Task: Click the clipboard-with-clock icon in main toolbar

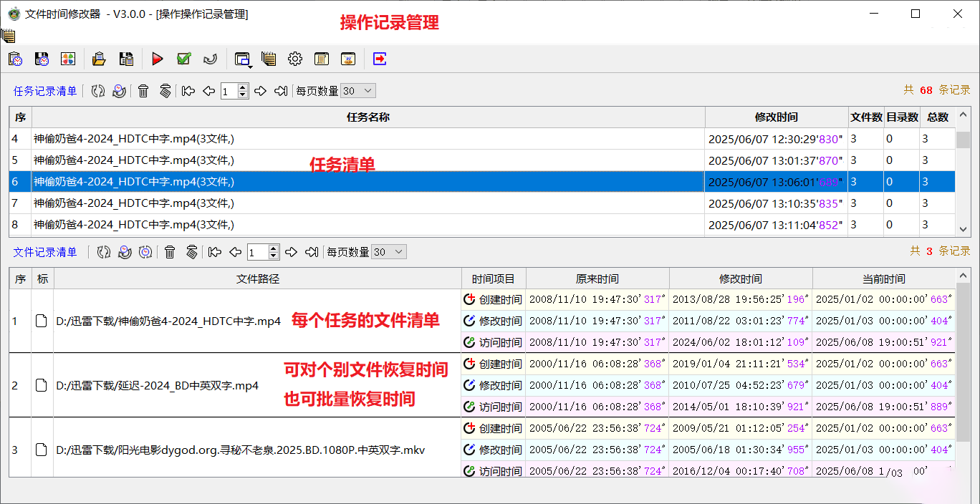Action: (16, 59)
